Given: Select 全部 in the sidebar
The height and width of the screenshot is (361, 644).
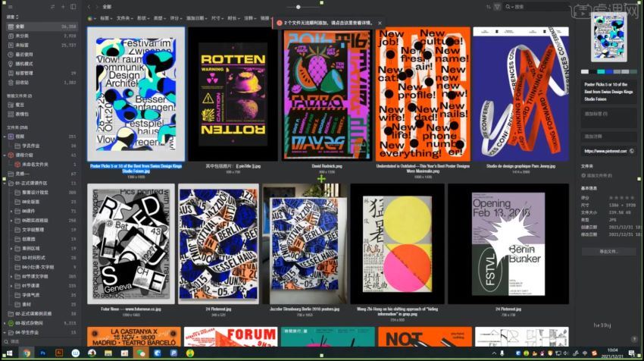Looking at the screenshot, I should 41,27.
